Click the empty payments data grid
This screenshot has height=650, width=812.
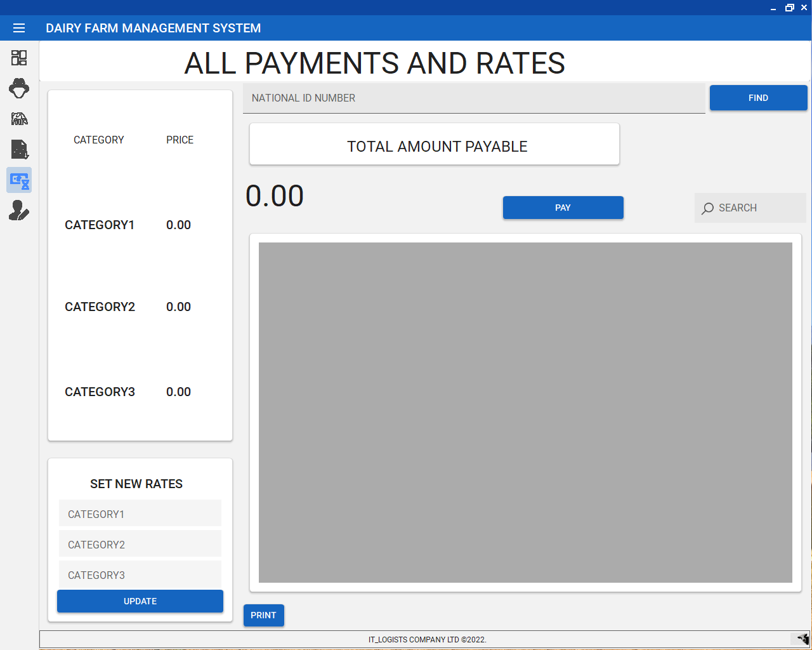click(x=525, y=413)
